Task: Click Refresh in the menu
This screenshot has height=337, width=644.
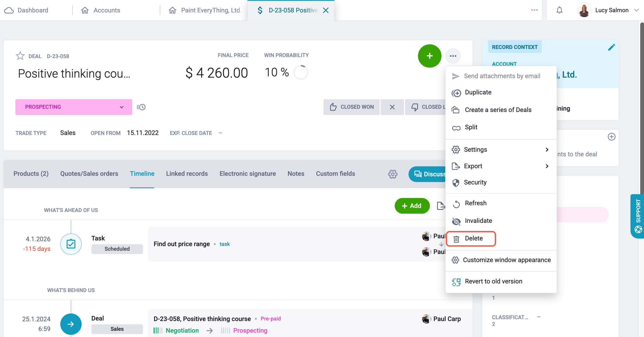Action: coord(501,203)
